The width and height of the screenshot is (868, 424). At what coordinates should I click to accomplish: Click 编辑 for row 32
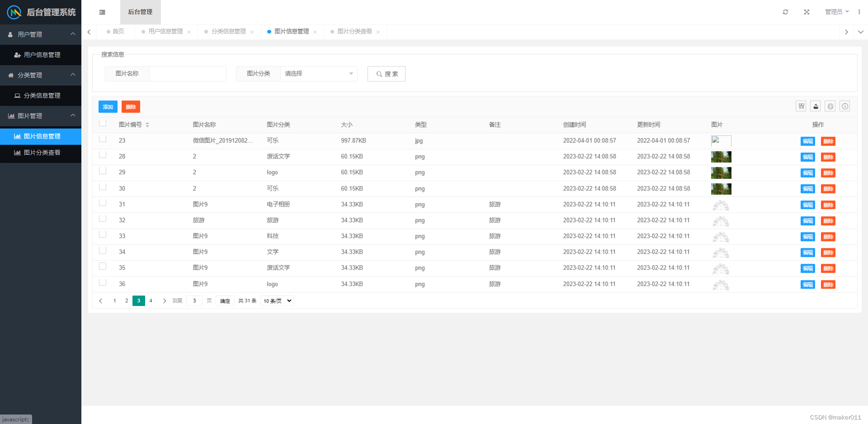[807, 221]
